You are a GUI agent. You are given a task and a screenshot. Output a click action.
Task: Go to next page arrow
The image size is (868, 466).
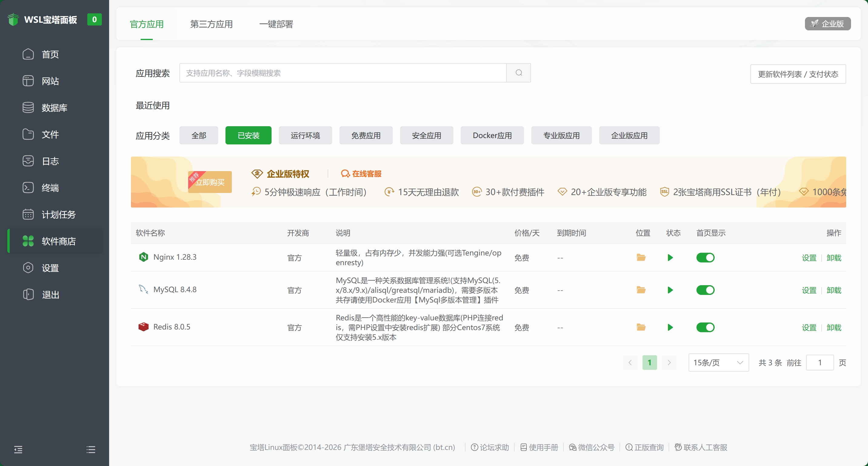[x=669, y=363]
